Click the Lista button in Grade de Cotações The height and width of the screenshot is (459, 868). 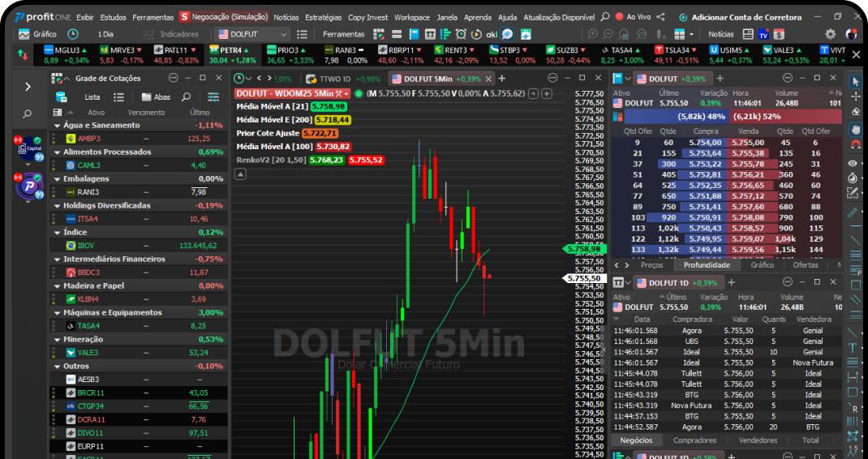[x=92, y=97]
